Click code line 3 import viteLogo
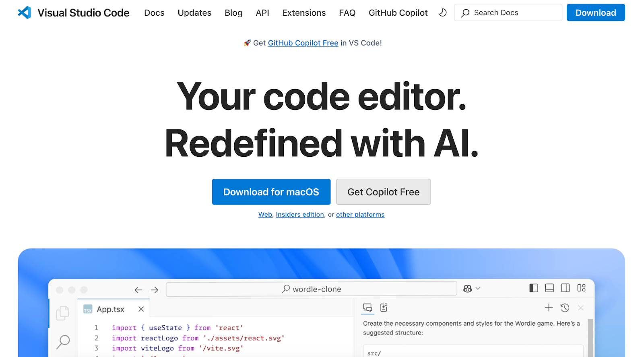 178,348
